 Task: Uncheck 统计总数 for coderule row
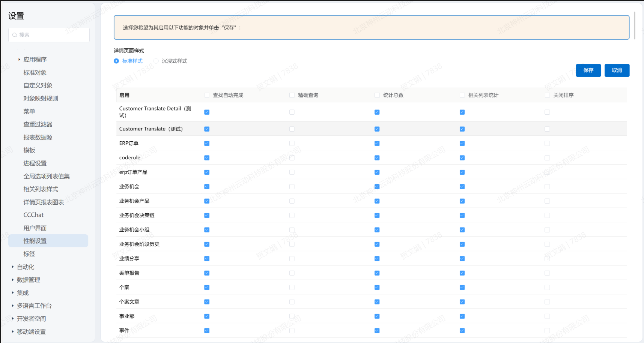click(x=377, y=158)
